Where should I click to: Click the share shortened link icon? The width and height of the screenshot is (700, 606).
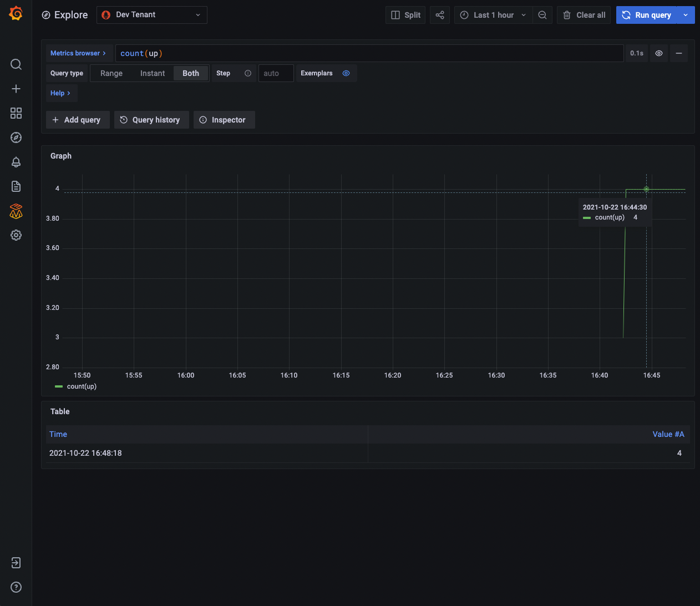pos(440,15)
